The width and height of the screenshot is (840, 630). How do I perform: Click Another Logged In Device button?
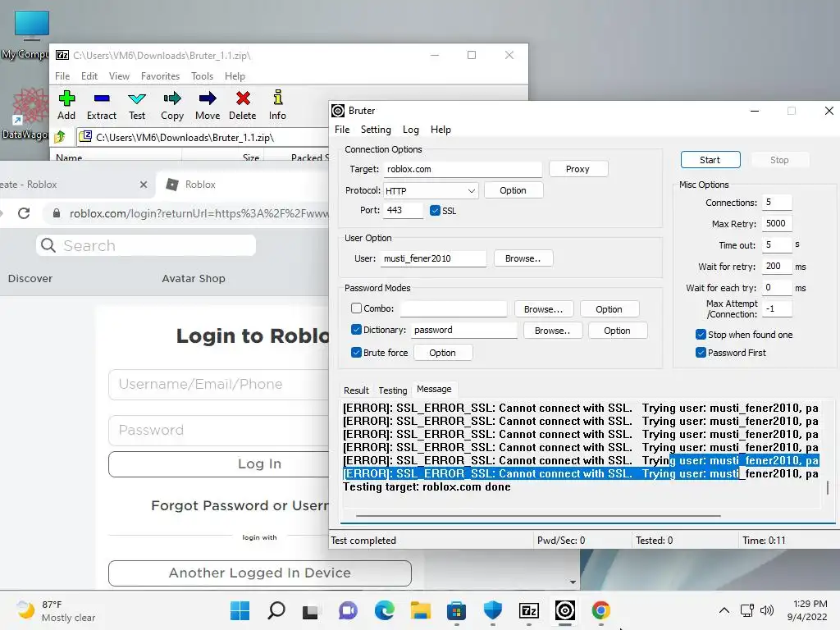coord(260,573)
